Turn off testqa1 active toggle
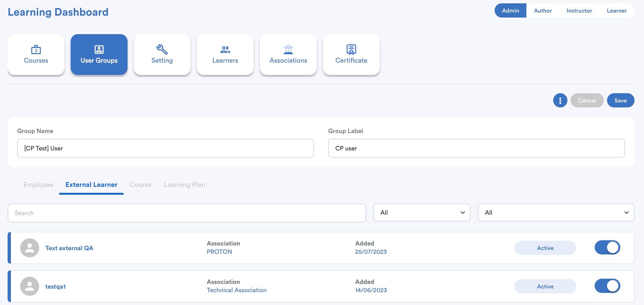The image size is (644, 305). (607, 286)
